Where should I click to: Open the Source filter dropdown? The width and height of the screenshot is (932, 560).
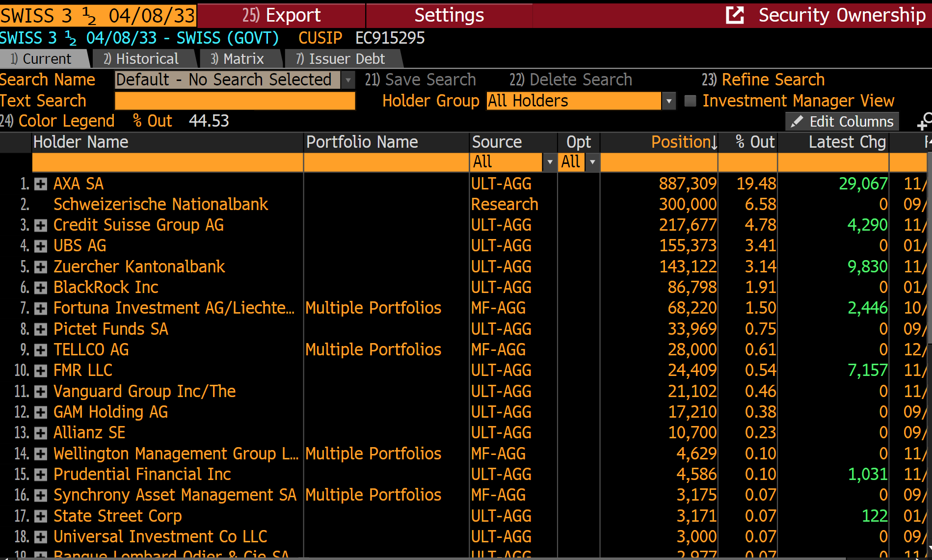point(550,162)
